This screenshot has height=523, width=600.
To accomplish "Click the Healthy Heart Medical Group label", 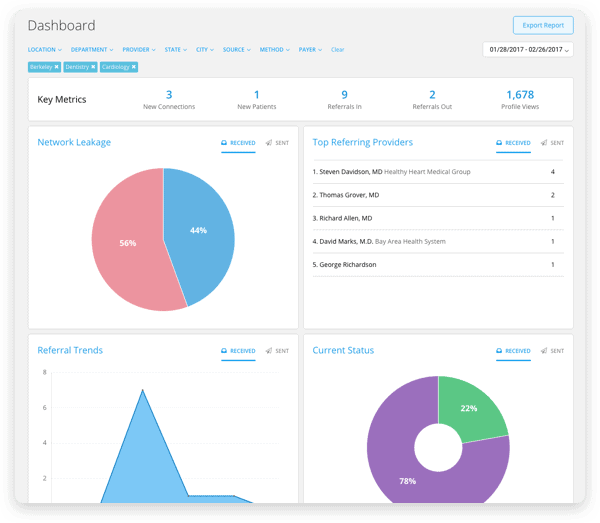I will pyautogui.click(x=427, y=172).
